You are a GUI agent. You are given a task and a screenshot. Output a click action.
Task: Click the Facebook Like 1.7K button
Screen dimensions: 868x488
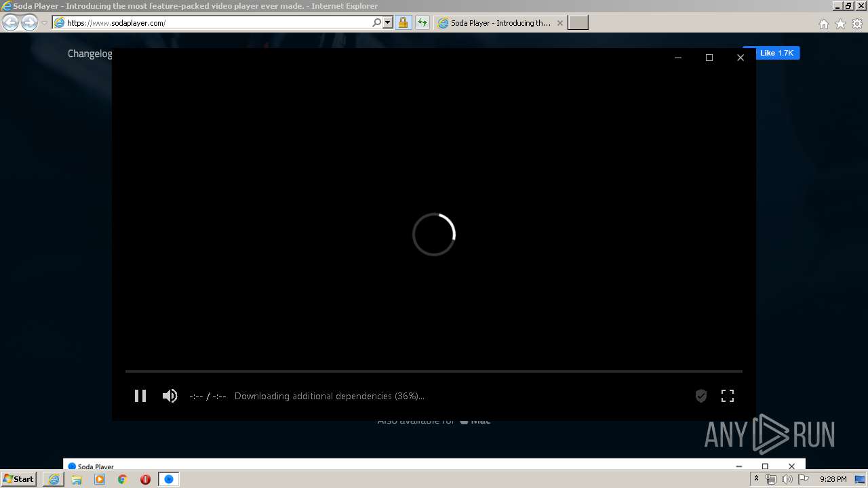click(x=772, y=53)
